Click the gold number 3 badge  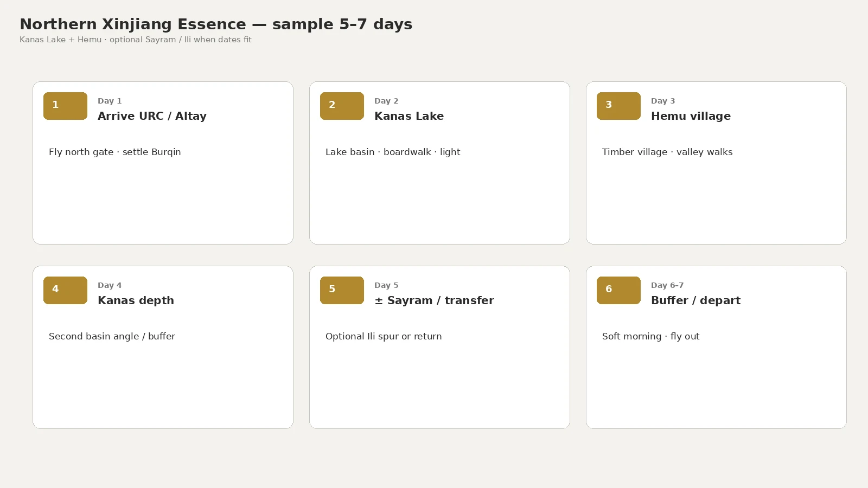pyautogui.click(x=618, y=106)
